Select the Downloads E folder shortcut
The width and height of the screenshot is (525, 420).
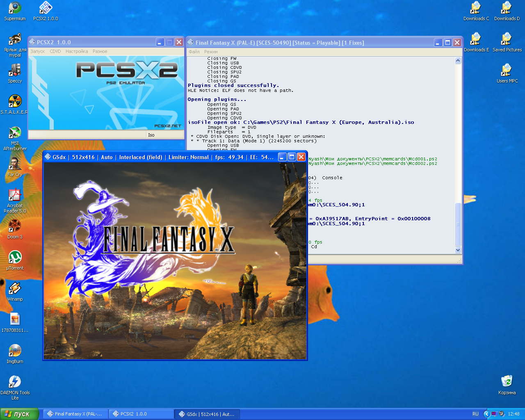pyautogui.click(x=476, y=42)
